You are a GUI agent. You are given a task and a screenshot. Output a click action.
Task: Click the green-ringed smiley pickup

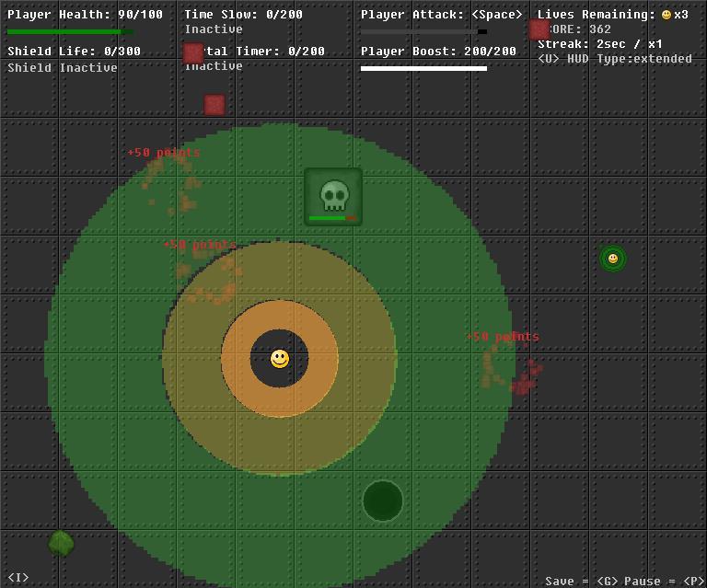click(613, 259)
